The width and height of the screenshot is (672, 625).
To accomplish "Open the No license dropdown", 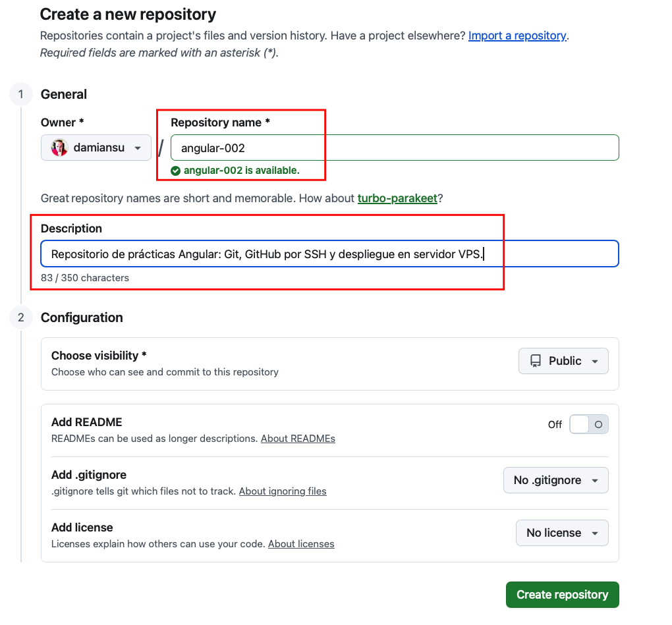I will click(x=561, y=533).
